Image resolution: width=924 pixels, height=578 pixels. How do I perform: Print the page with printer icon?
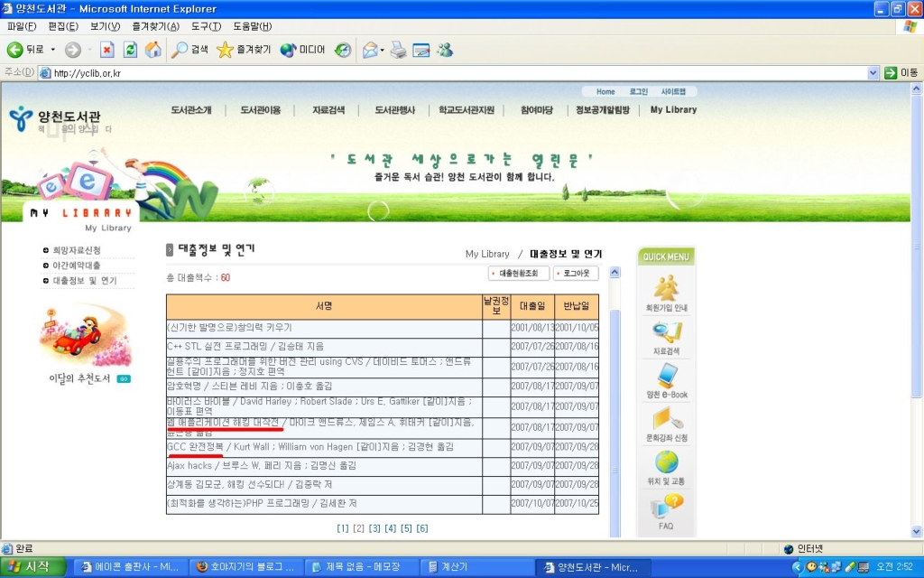coord(398,51)
